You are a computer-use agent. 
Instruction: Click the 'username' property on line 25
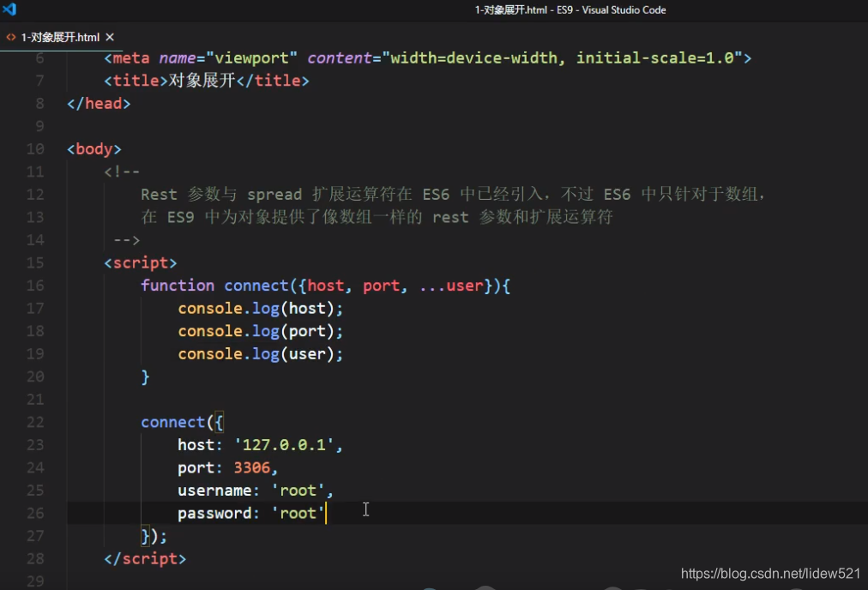click(x=214, y=491)
